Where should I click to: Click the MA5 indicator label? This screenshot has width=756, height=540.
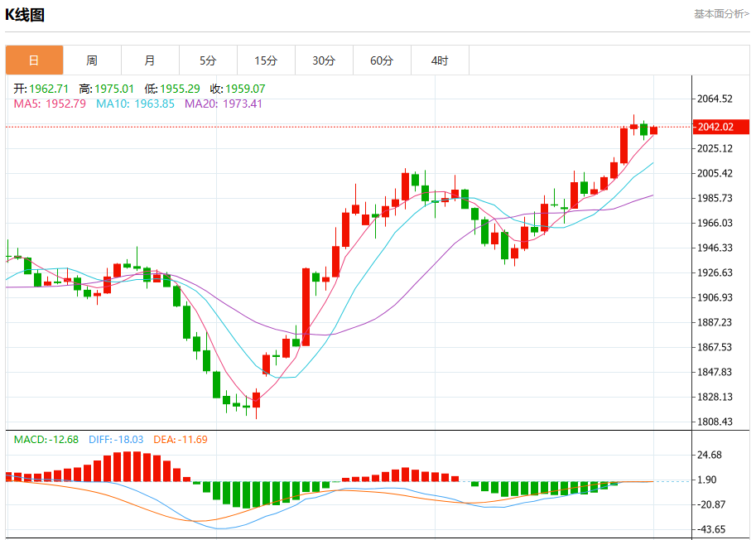(50, 104)
